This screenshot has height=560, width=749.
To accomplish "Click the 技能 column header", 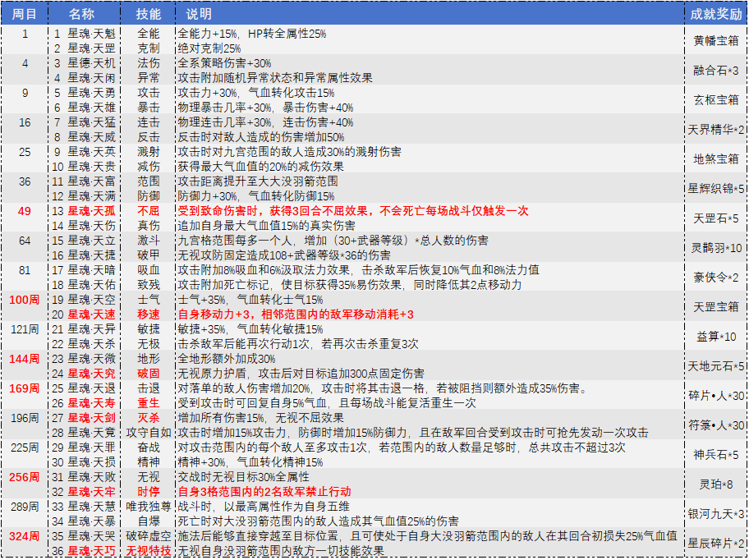I will (148, 14).
